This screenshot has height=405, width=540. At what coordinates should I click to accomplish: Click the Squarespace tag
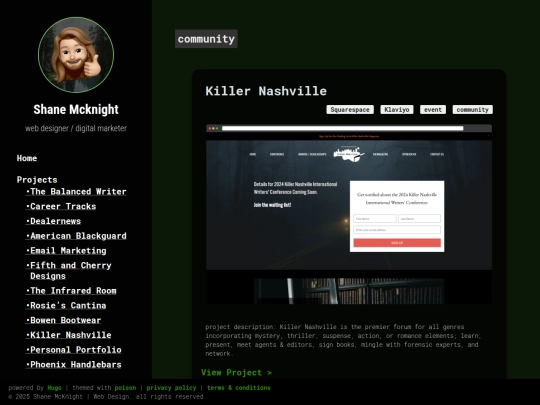click(x=350, y=110)
